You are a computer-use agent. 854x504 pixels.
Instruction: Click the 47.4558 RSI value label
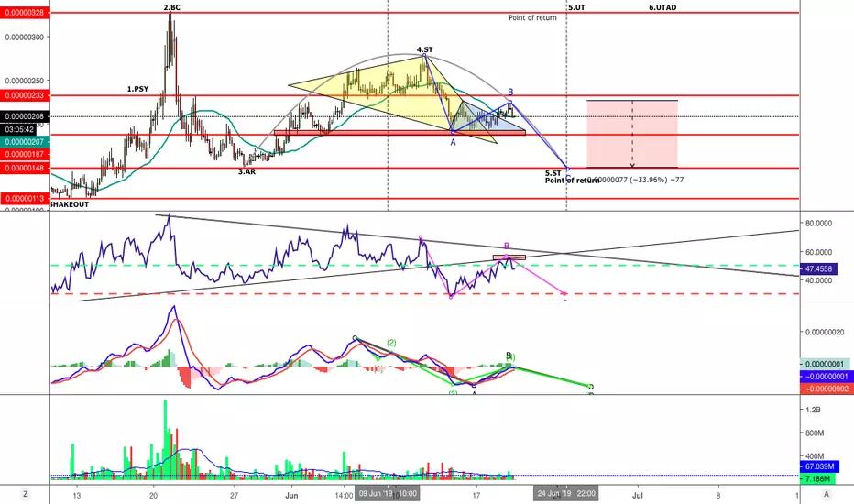(x=818, y=268)
